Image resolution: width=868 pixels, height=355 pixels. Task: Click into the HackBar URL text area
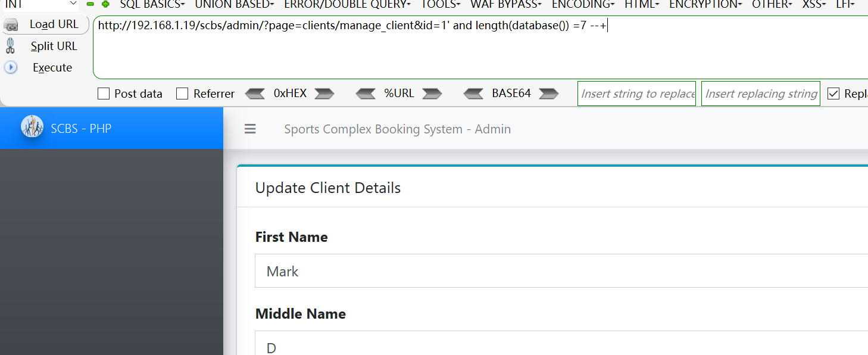[x=480, y=48]
